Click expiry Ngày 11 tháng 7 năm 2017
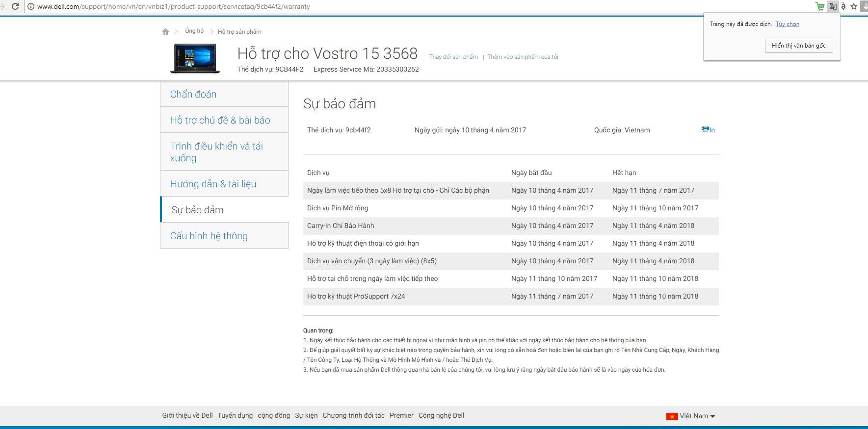 tap(653, 190)
